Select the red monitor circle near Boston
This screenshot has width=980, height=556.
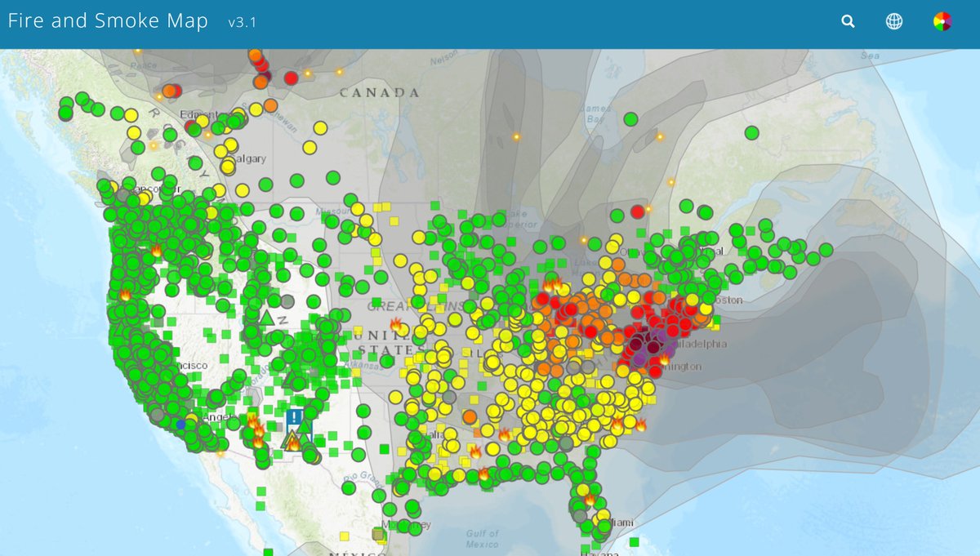pyautogui.click(x=691, y=309)
